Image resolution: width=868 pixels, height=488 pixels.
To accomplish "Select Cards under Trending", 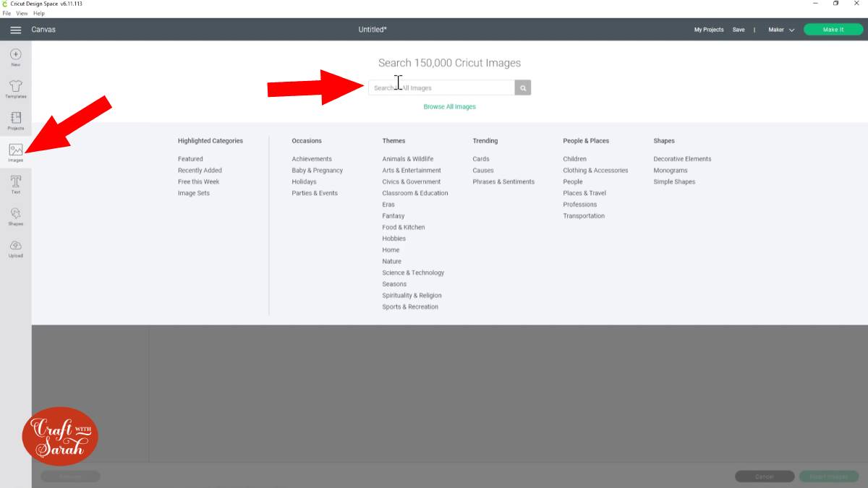I will pyautogui.click(x=481, y=159).
